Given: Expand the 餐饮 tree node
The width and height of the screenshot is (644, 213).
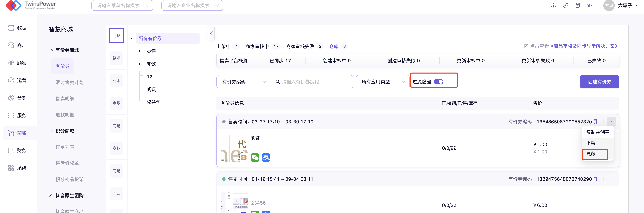Looking at the screenshot, I should point(140,64).
